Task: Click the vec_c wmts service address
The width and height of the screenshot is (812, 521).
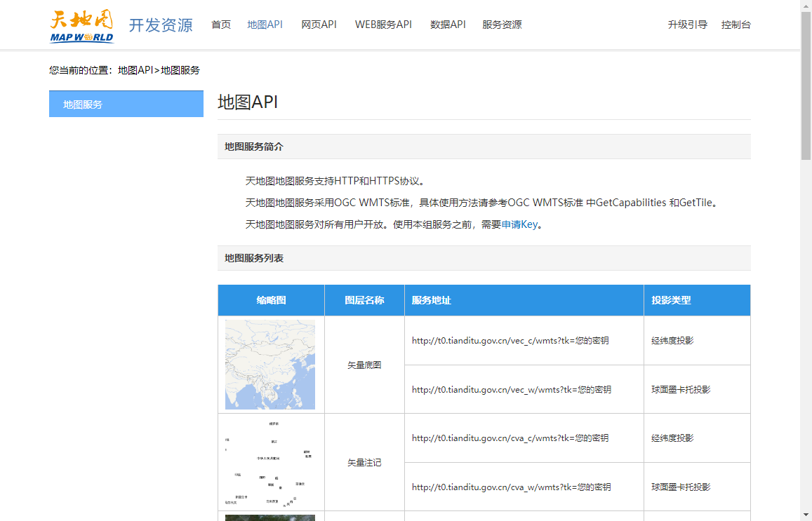Action: tap(510, 341)
